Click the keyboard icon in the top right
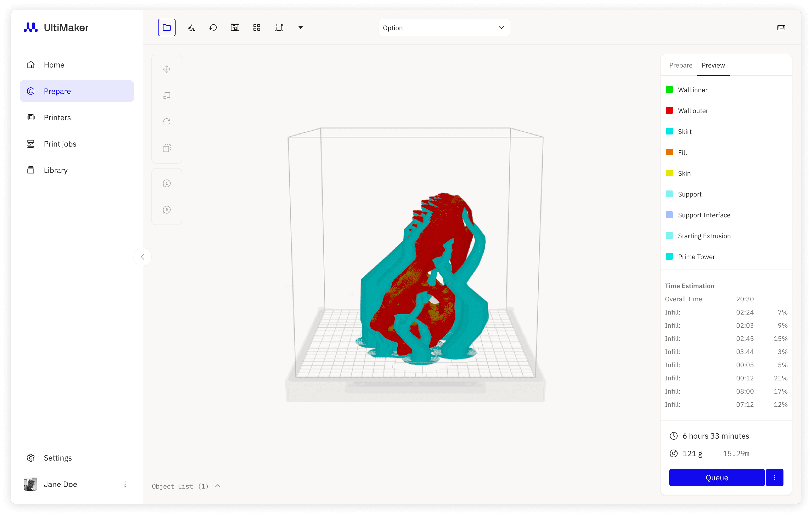The image size is (812, 516). click(781, 28)
